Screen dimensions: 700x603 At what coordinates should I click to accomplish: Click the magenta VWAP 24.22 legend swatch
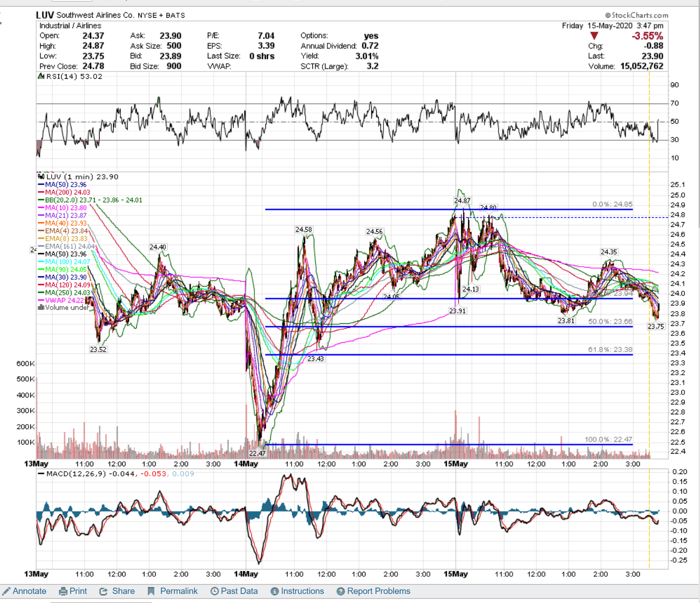(41, 301)
